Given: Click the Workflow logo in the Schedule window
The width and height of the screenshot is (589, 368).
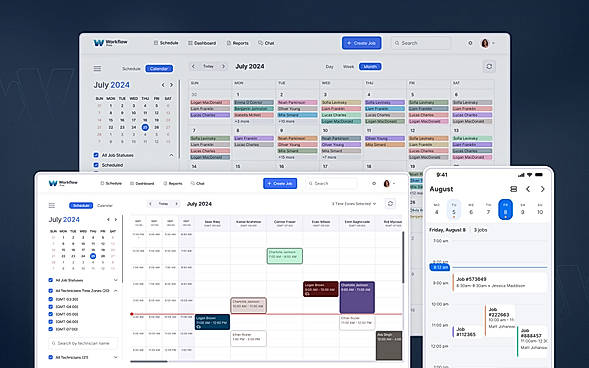Looking at the screenshot, I should [63, 183].
